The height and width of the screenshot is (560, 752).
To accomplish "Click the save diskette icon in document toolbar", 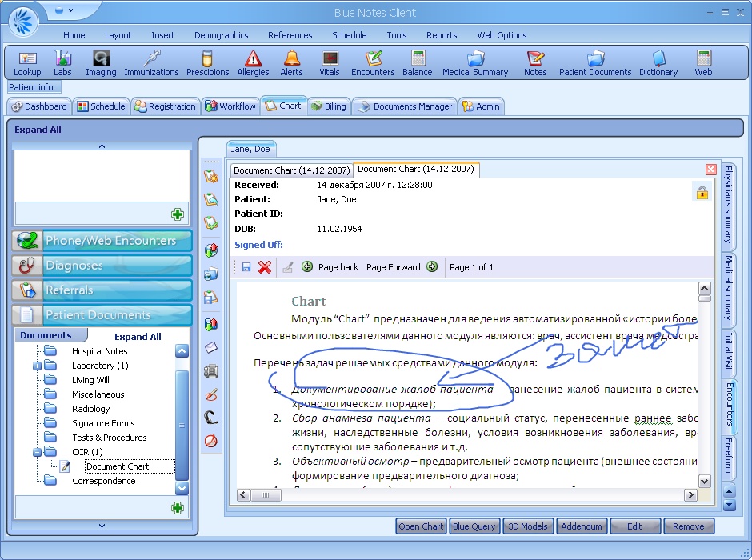I will pyautogui.click(x=246, y=267).
